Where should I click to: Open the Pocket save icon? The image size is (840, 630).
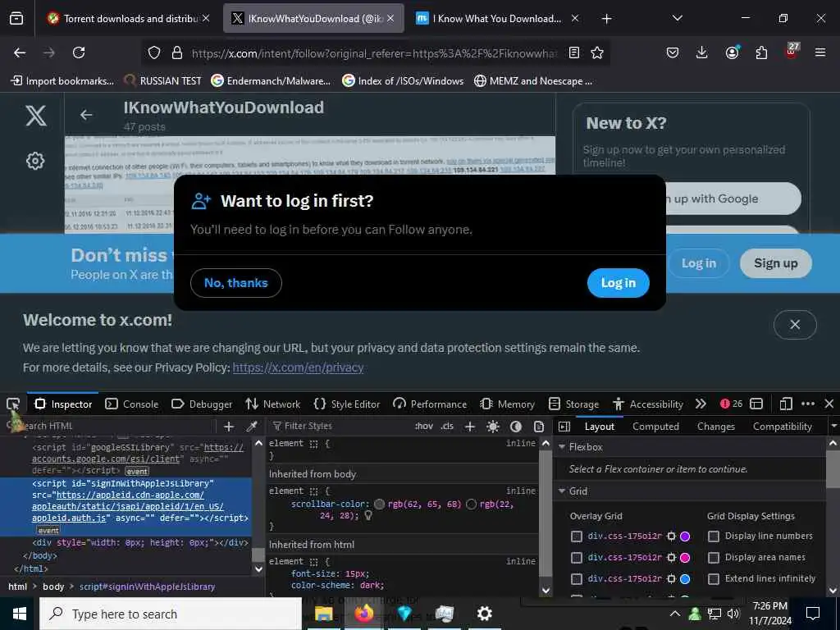[x=673, y=52]
